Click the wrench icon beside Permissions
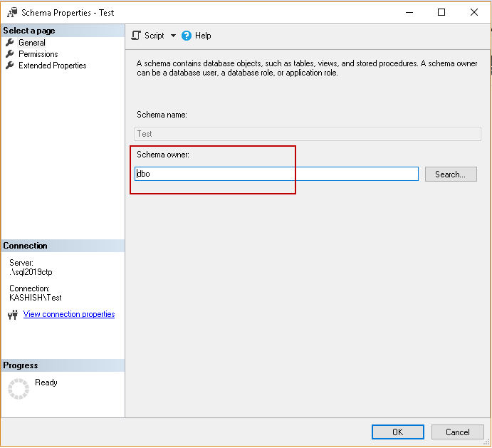The height and width of the screenshot is (448, 492). click(x=10, y=54)
